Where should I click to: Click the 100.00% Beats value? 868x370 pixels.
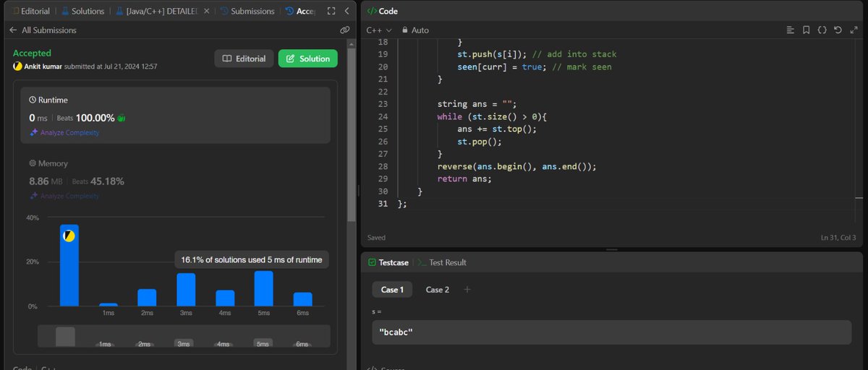click(x=95, y=118)
